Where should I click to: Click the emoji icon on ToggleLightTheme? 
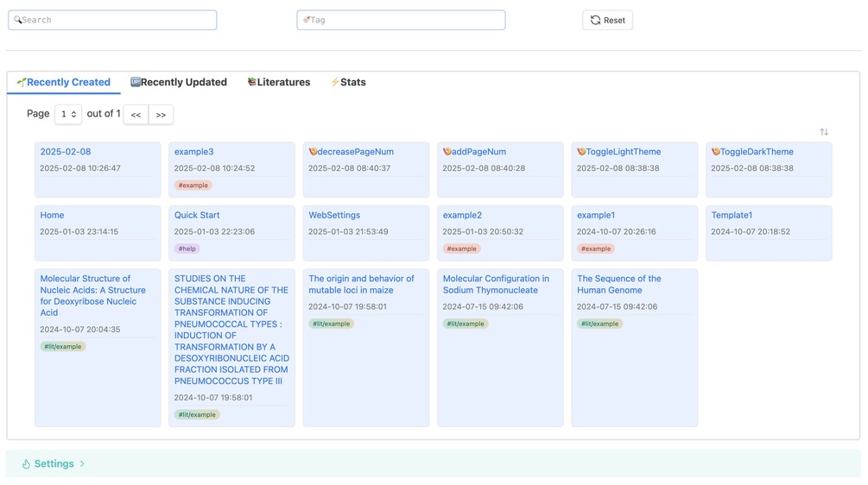point(581,152)
